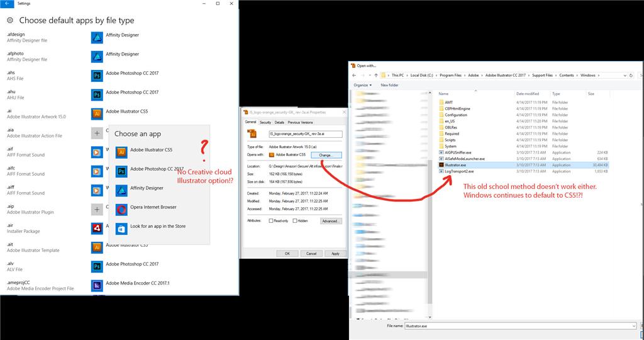Click Photoshop icon in the .ahu row
Screen dimensions: 644x340
(97, 95)
